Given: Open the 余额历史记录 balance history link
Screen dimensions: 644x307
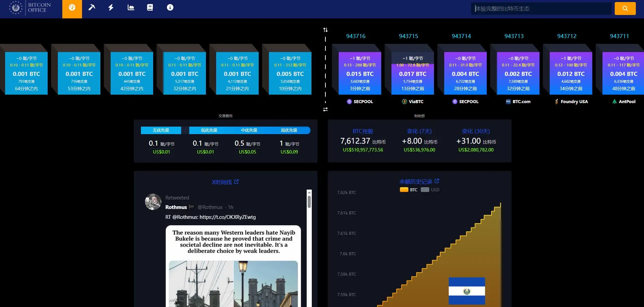Looking at the screenshot, I should 416,181.
